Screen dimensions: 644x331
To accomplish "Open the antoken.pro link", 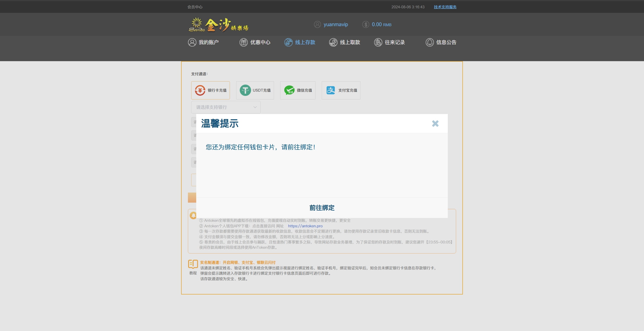I will 305,226.
